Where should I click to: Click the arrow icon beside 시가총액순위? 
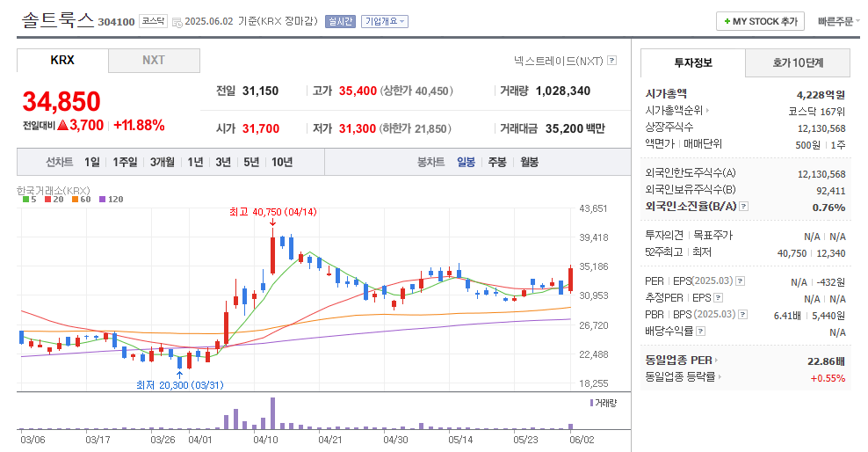click(707, 111)
